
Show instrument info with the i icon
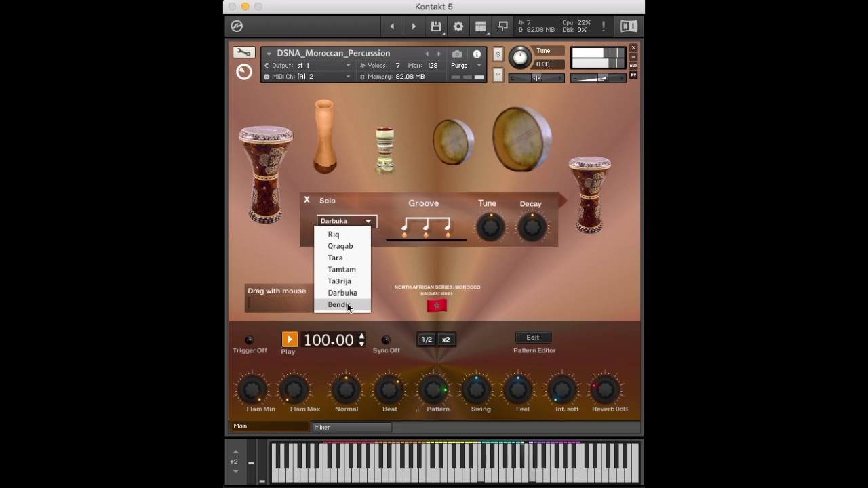click(x=477, y=54)
